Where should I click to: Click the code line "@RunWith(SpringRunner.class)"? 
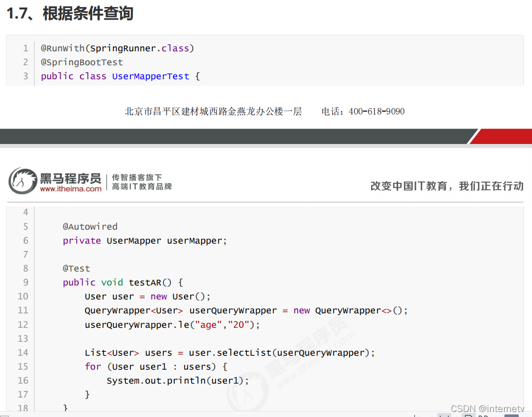coord(118,48)
